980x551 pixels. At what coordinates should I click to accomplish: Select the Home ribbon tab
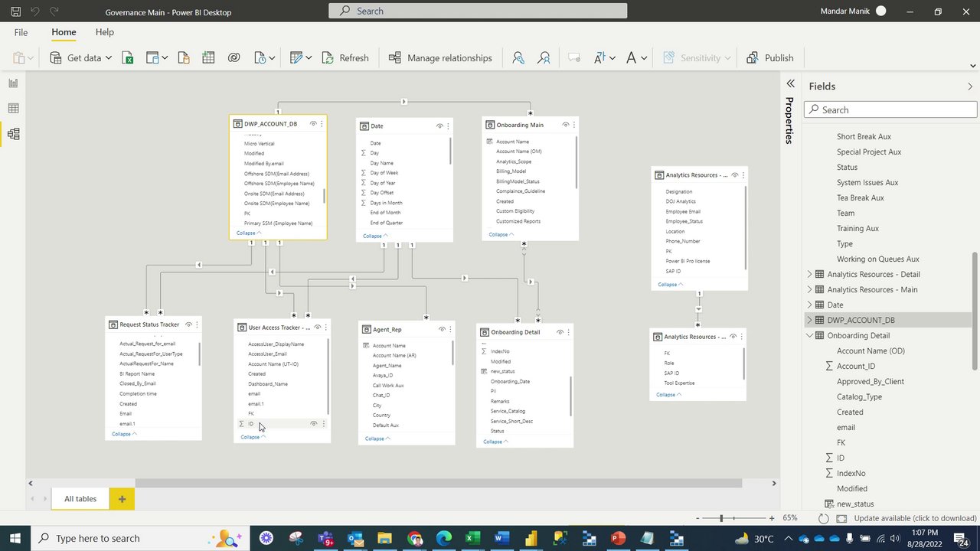tap(64, 32)
